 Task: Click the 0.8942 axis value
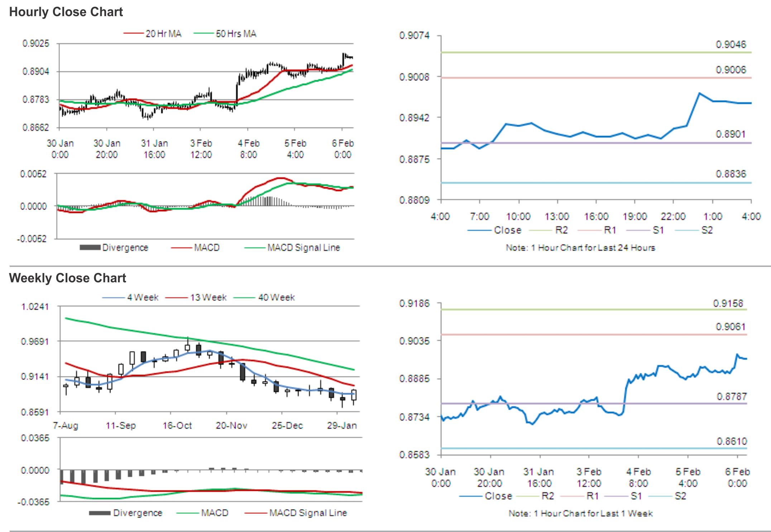[x=414, y=118]
